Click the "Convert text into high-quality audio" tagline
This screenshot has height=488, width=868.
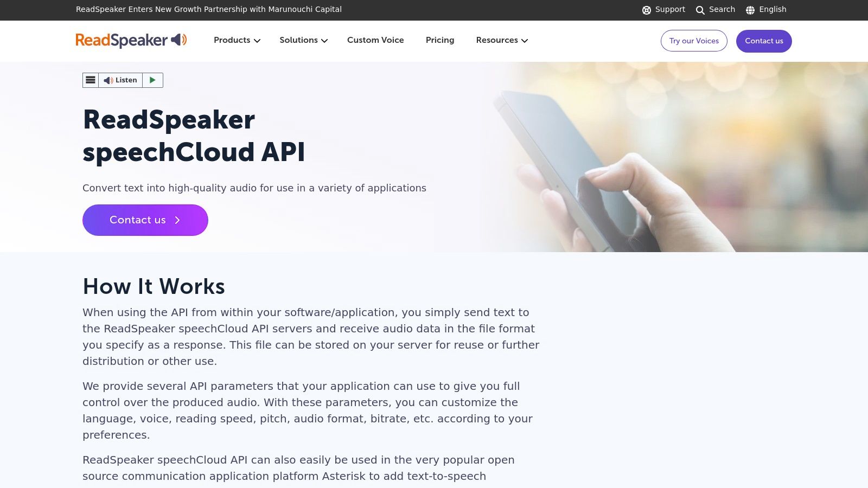click(254, 188)
